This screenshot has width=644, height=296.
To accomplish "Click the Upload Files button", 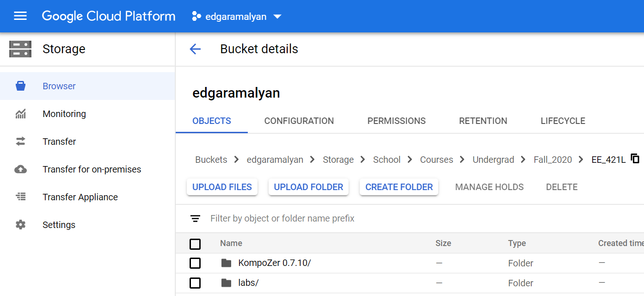I will pos(222,187).
